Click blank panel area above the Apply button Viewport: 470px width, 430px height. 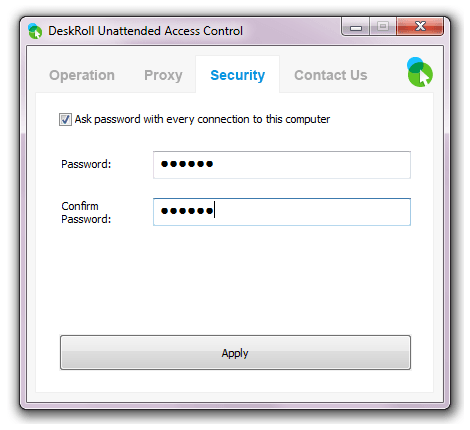coord(235,283)
